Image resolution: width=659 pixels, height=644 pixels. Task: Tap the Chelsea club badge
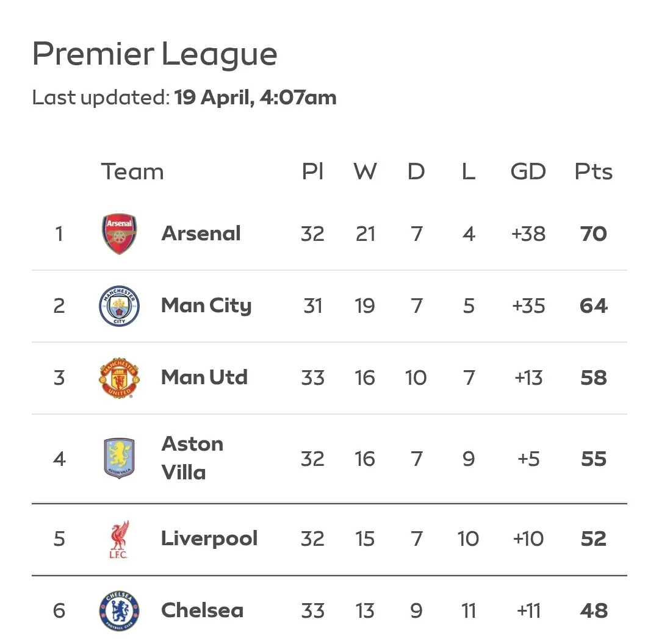tap(119, 610)
